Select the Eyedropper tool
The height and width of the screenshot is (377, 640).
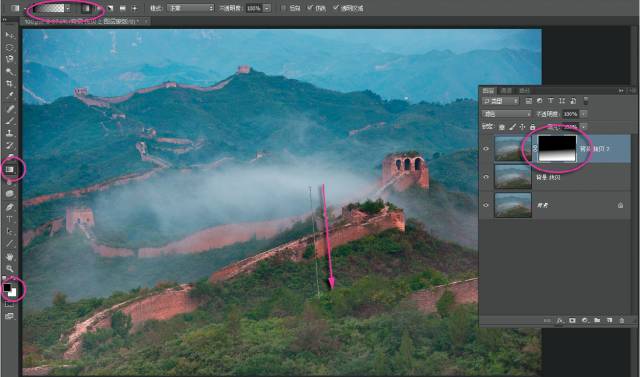(x=9, y=95)
